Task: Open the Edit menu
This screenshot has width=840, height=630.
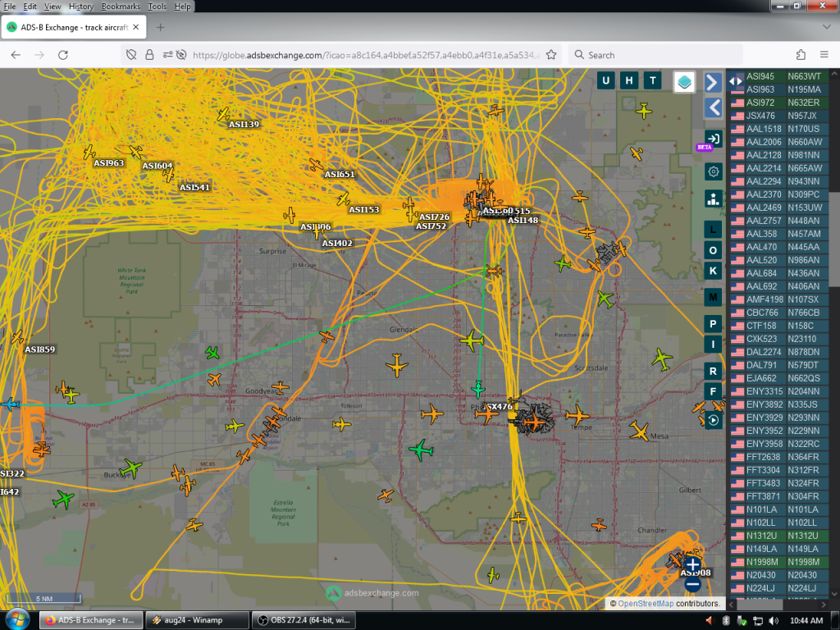Action: [x=30, y=7]
